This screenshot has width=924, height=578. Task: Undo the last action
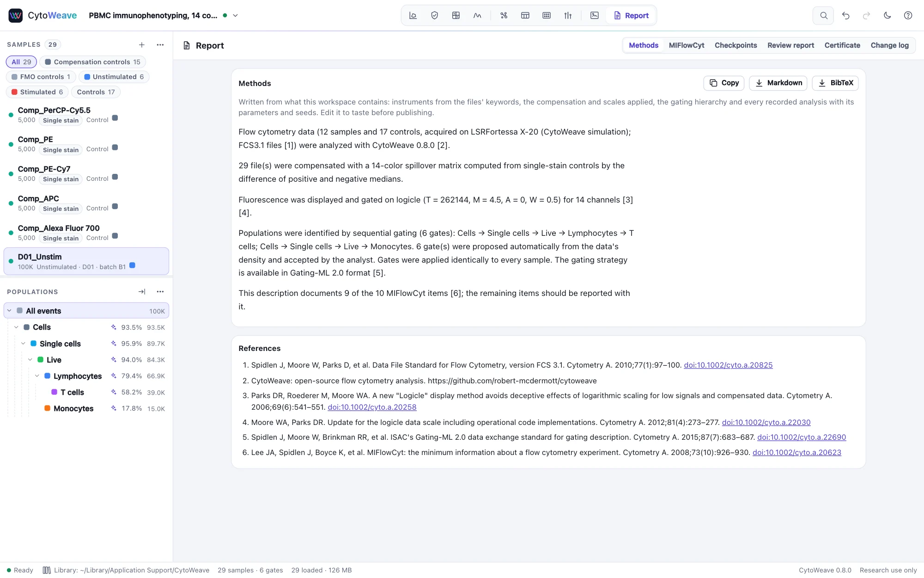pos(846,15)
